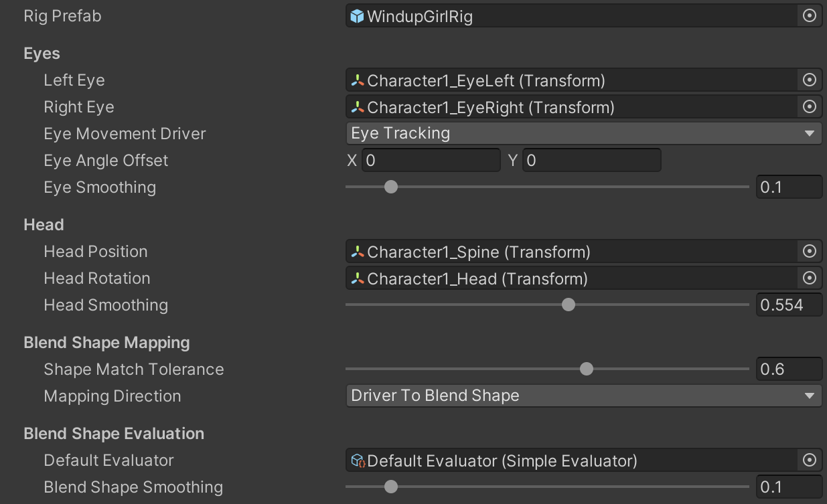Click Shape Match Tolerance value field 0.6

pos(789,369)
